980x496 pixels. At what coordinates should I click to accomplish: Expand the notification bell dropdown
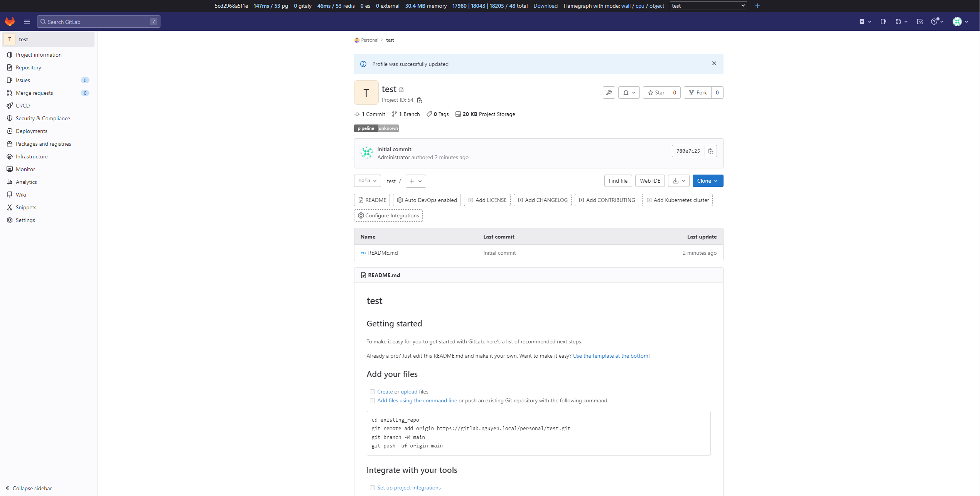click(629, 92)
